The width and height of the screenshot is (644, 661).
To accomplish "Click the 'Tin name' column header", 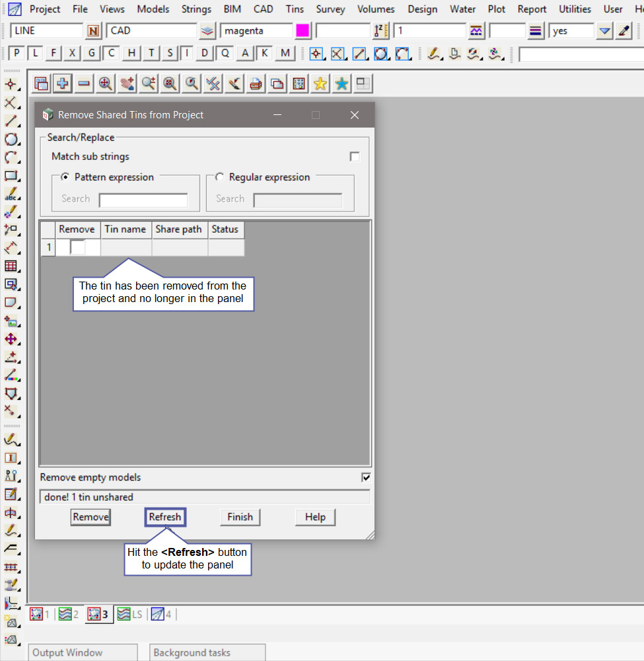I will [125, 229].
